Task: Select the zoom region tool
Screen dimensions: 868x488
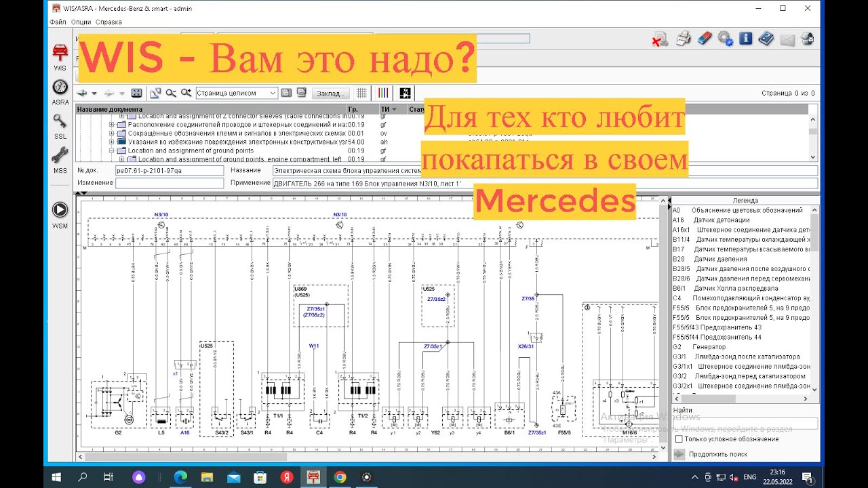Action: pos(155,93)
